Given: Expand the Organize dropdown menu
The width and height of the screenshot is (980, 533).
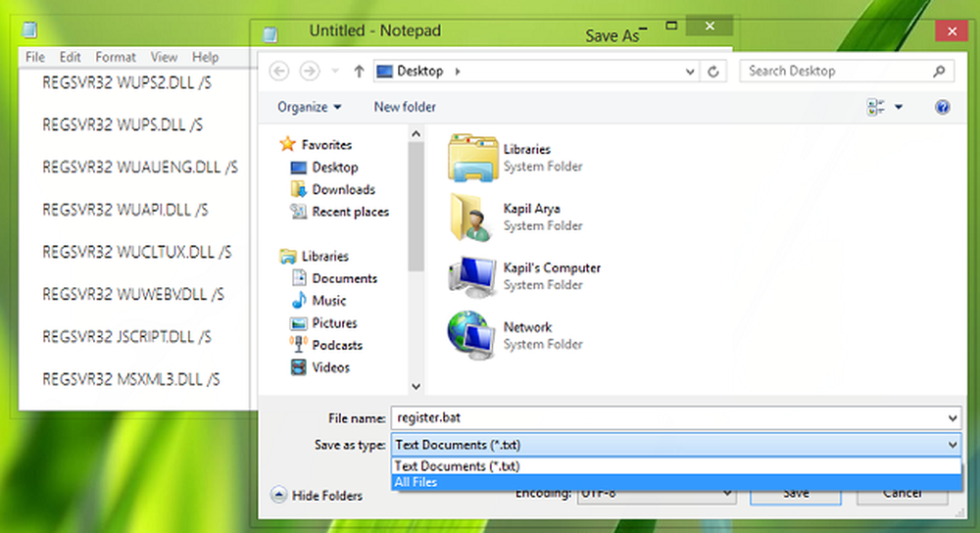Looking at the screenshot, I should point(310,107).
